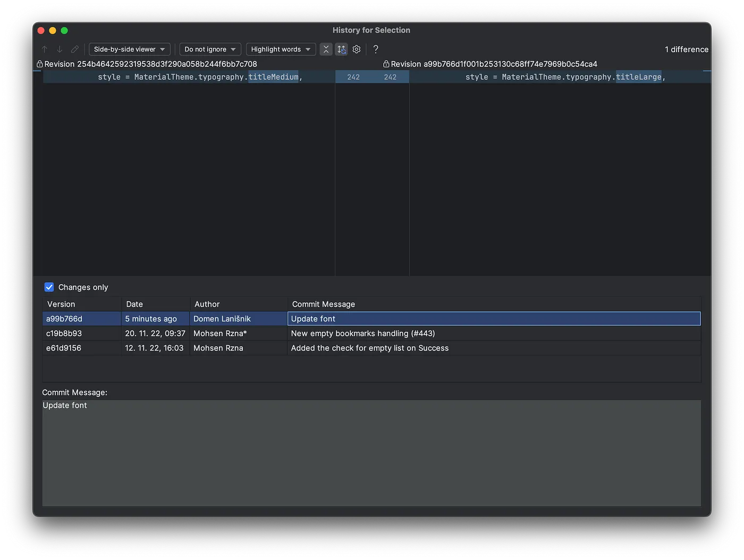Click the pencil edit source icon

(x=75, y=49)
